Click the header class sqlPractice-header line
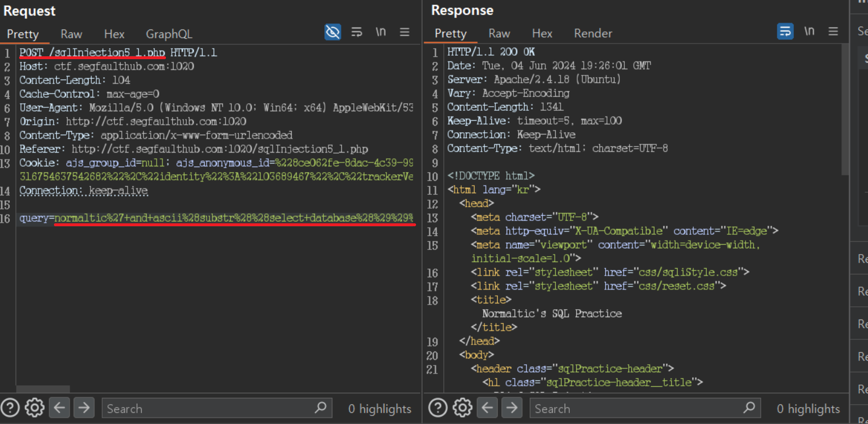The width and height of the screenshot is (868, 424). [572, 368]
